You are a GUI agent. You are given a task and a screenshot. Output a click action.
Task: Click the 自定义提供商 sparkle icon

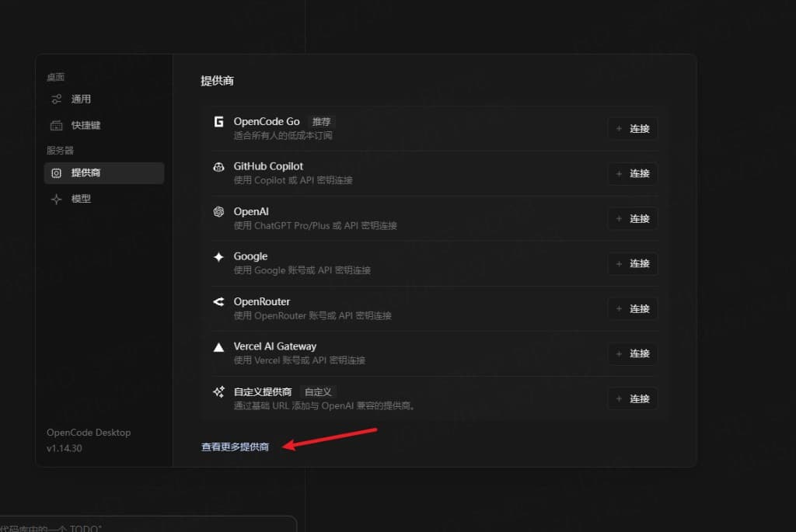click(x=218, y=391)
